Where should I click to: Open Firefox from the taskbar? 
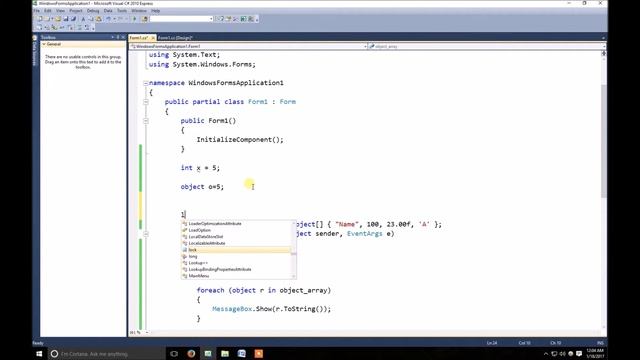coord(191,353)
